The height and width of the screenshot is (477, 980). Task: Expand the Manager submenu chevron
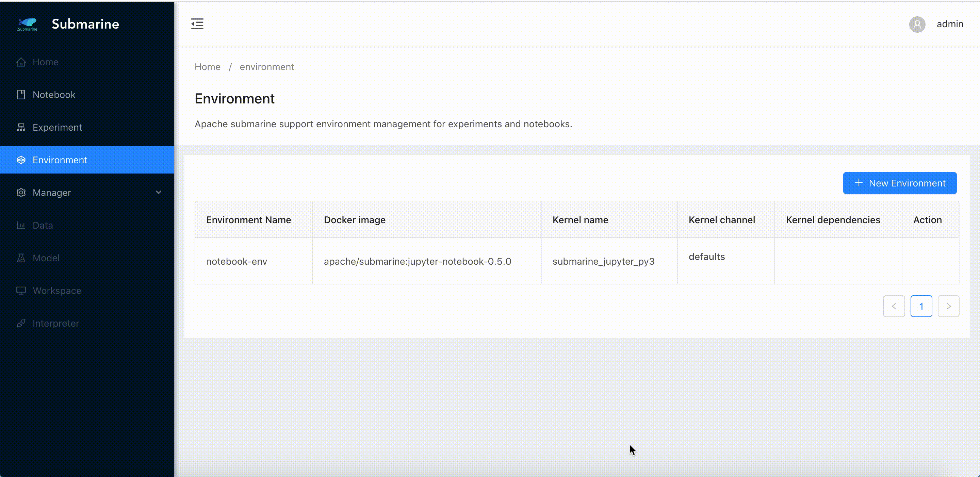158,193
